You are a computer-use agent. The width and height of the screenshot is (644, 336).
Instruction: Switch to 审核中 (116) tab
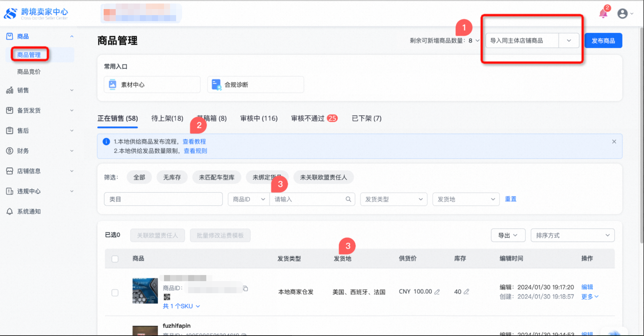[259, 118]
